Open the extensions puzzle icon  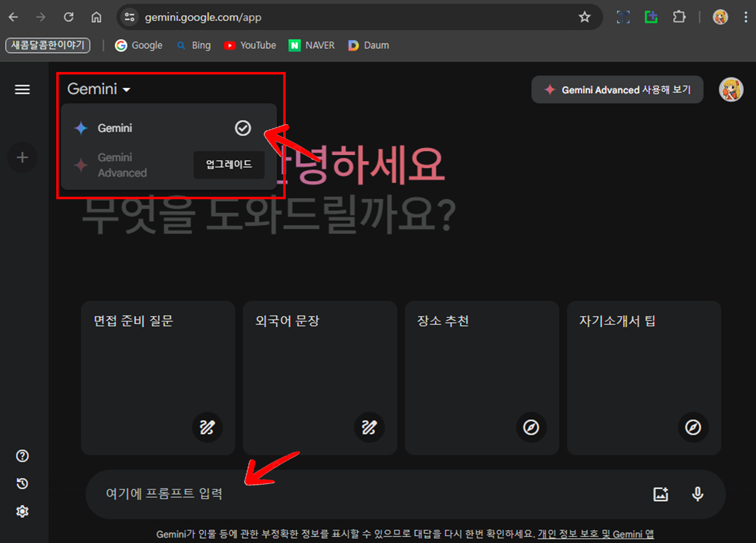pyautogui.click(x=679, y=17)
